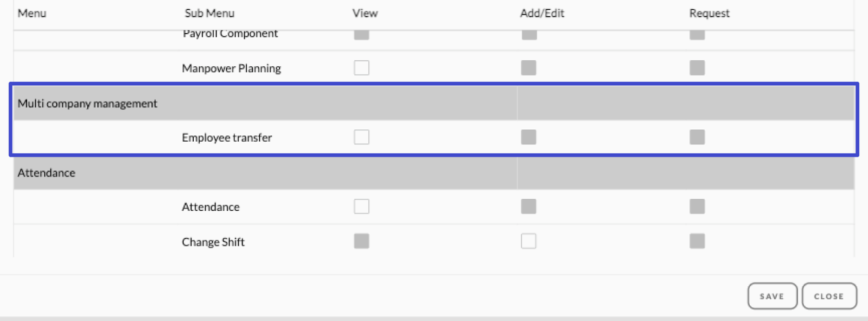Tick the Request checkbox for Attendance submenu
The image size is (868, 321).
697,206
